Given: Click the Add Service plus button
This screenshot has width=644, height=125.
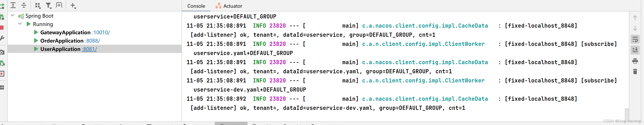Looking at the screenshot, I should 73,6.
